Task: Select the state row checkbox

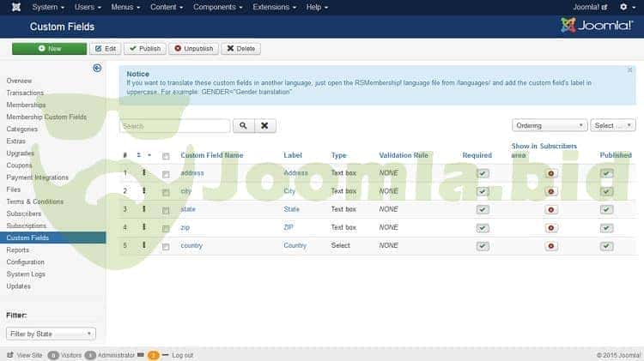Action: click(x=166, y=209)
